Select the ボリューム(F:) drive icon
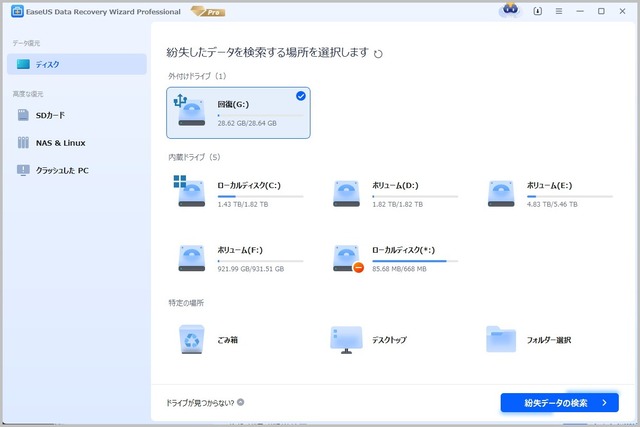Screen dimensions: 640x427 point(191,258)
